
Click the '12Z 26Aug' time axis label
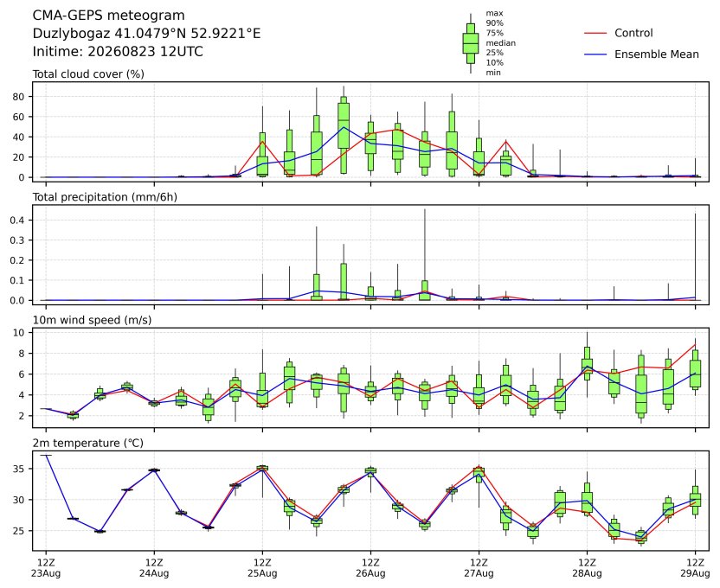pyautogui.click(x=370, y=568)
